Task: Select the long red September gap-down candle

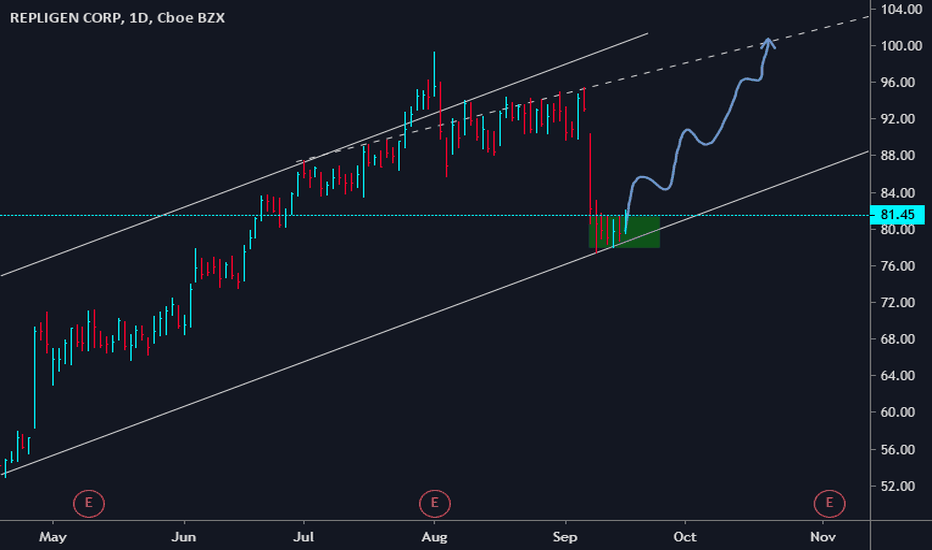Action: pos(590,178)
